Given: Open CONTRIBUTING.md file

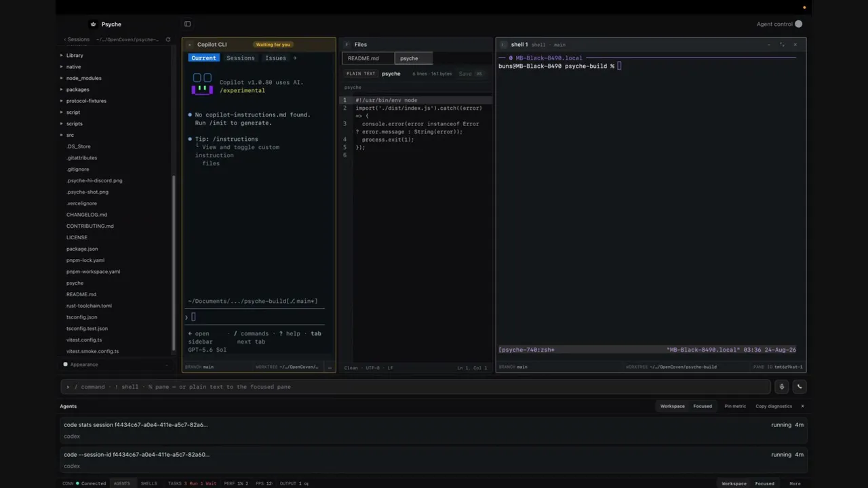Looking at the screenshot, I should click(90, 226).
